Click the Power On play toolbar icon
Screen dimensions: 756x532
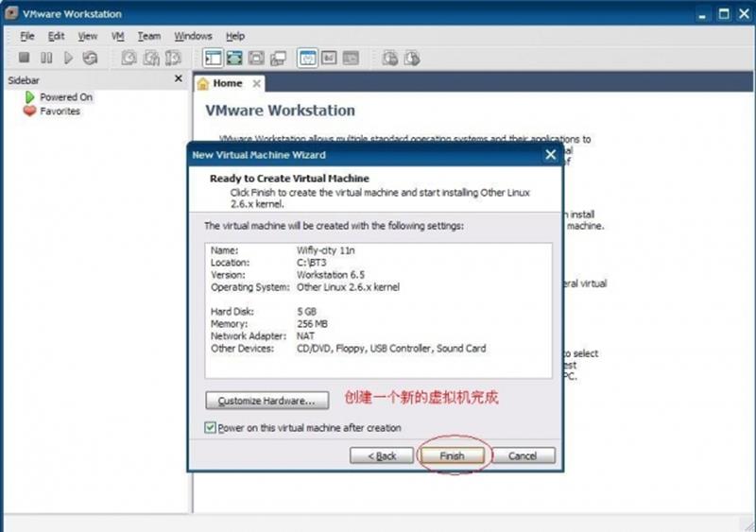68,58
